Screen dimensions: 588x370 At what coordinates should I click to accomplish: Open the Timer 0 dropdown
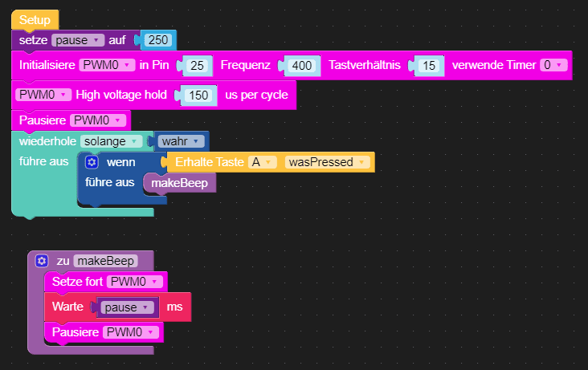551,65
